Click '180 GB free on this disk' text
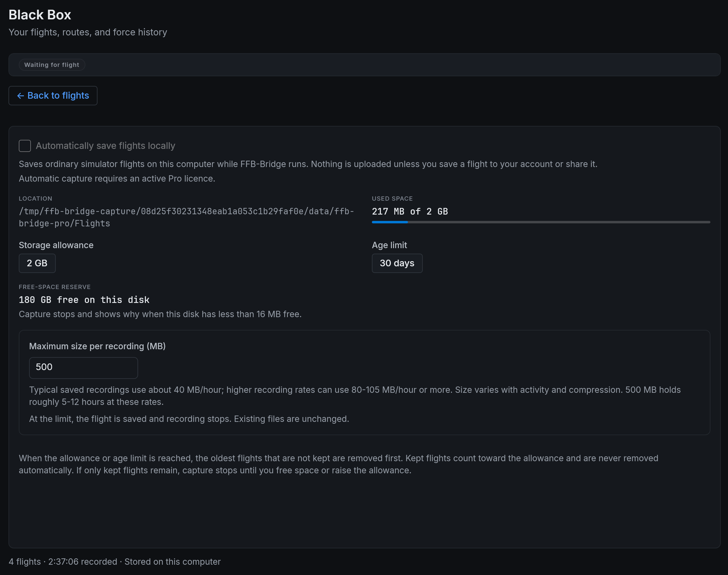The width and height of the screenshot is (728, 575). [x=84, y=300]
